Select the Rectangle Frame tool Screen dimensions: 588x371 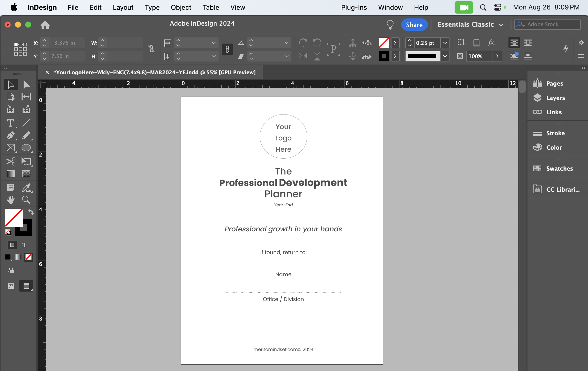pos(11,148)
